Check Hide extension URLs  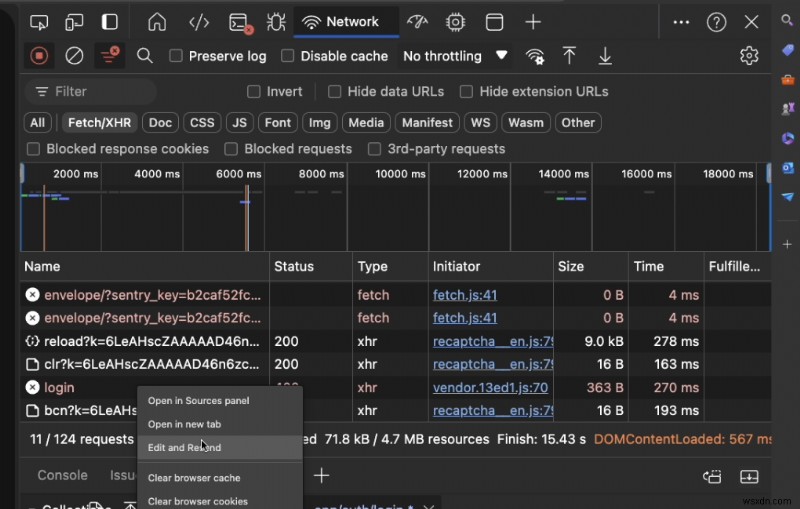coord(466,92)
